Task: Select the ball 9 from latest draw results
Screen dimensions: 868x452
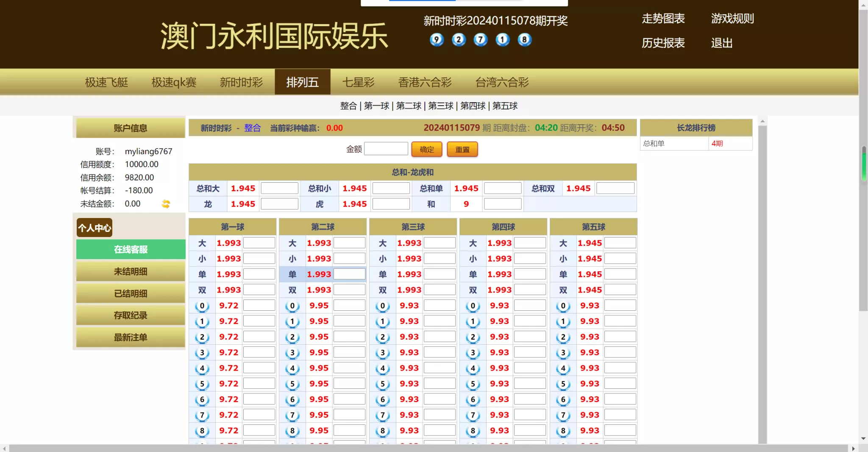Action: point(436,39)
